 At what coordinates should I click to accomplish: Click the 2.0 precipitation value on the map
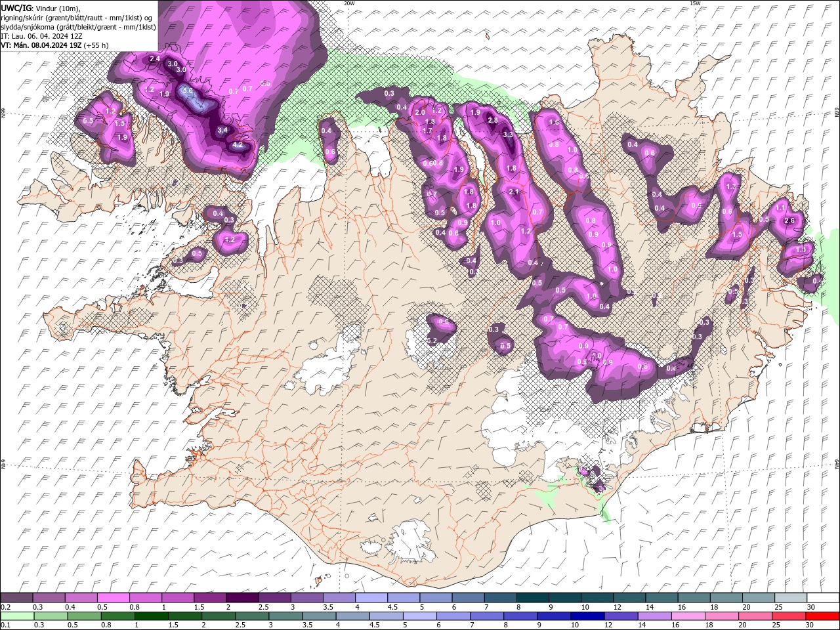(420, 112)
